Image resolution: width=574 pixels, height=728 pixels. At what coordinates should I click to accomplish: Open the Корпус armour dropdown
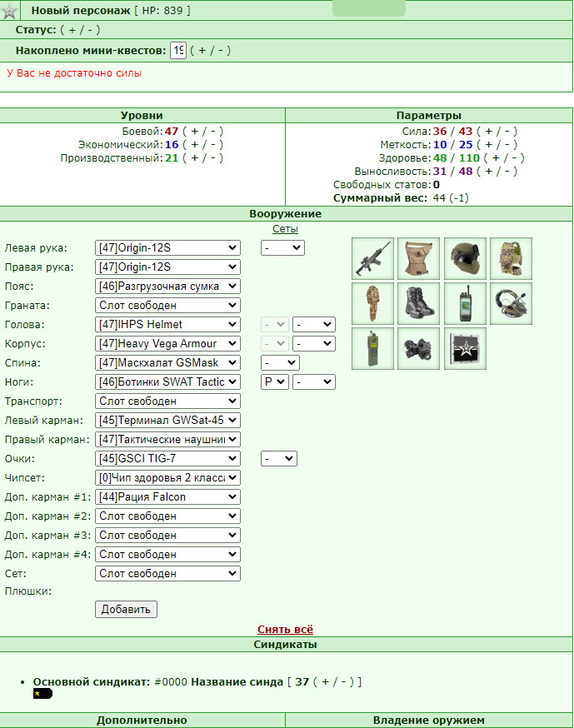167,343
